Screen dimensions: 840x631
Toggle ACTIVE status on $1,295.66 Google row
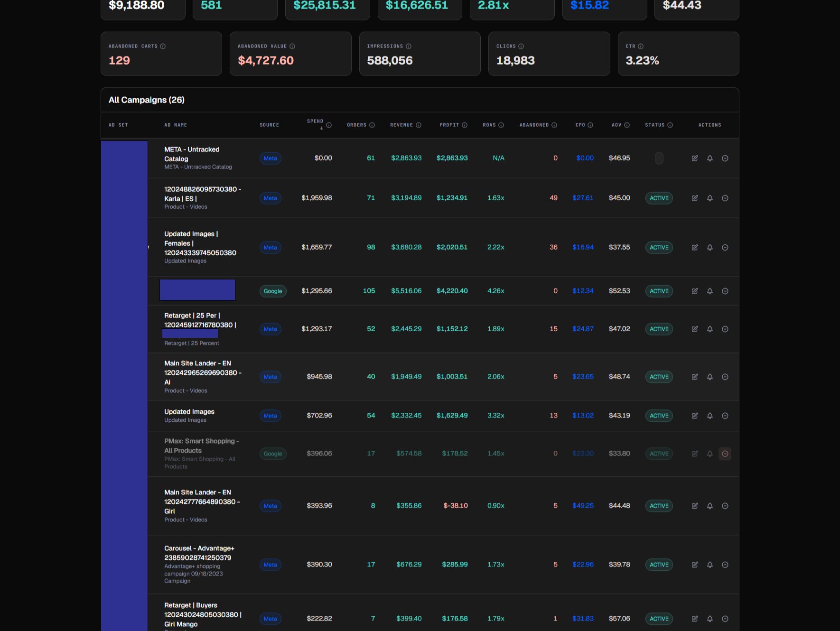(x=659, y=291)
